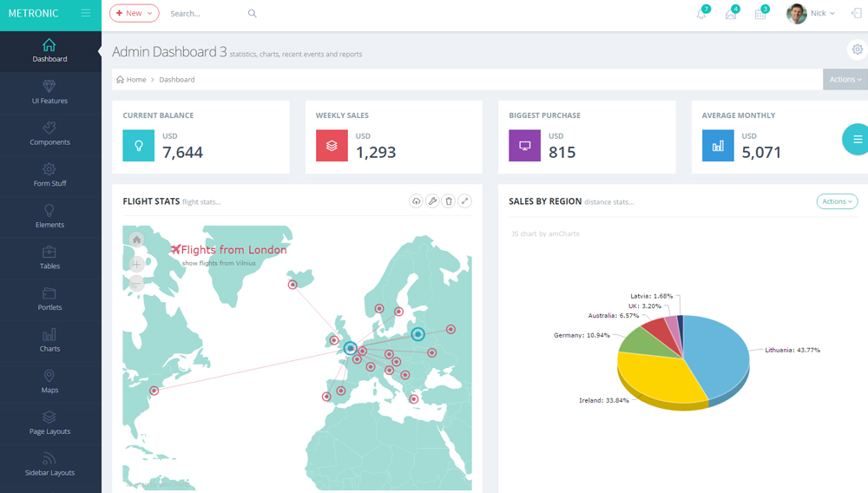This screenshot has width=868, height=493.
Task: Click the Dashboard breadcrumb
Action: 176,80
